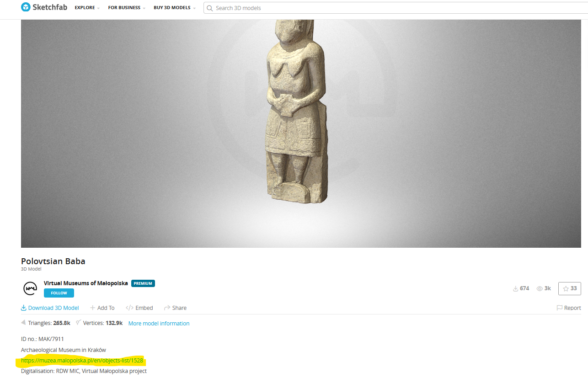Click the Share arrow option

coord(176,308)
